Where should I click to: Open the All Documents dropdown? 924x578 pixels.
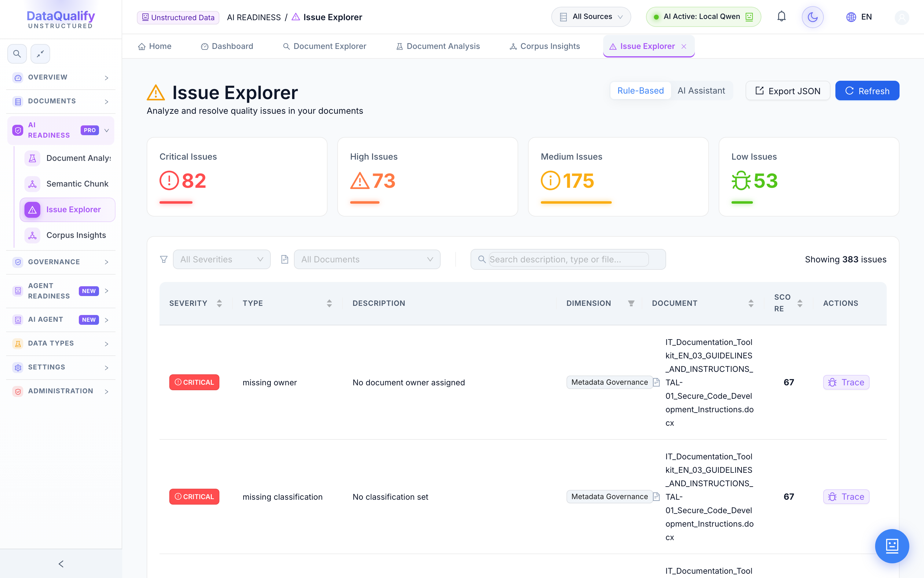point(367,260)
